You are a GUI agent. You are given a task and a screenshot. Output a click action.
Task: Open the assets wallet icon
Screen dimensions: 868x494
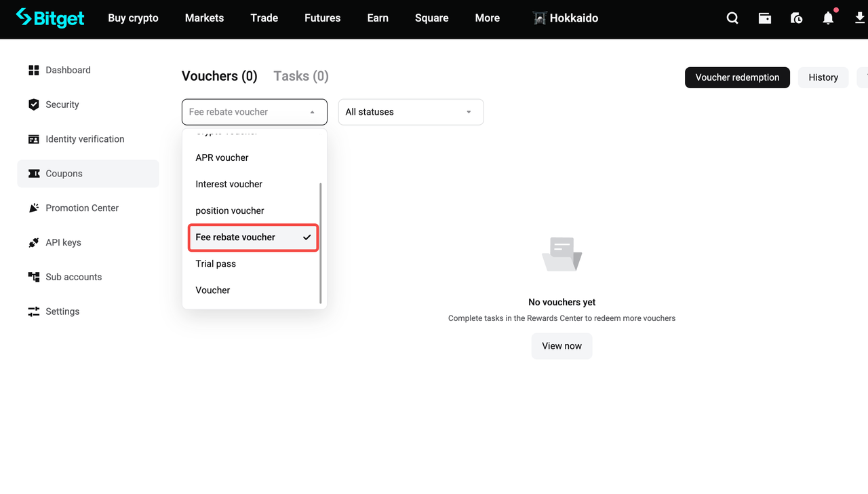(764, 18)
